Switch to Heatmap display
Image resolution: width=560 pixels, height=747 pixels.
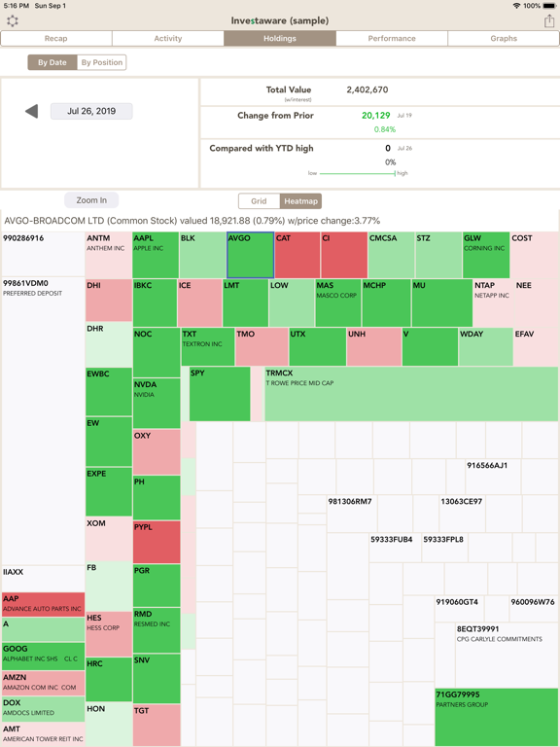[x=301, y=201]
